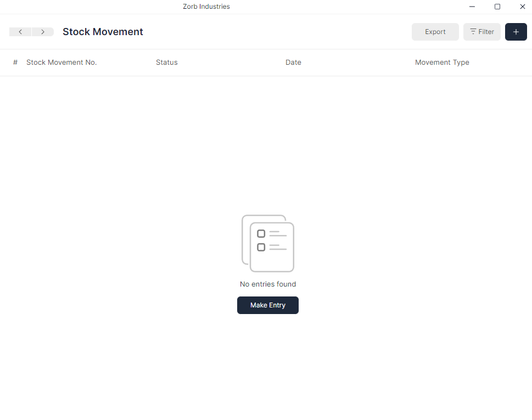Navigate forward using the right arrow
The width and height of the screenshot is (532, 420).
[x=43, y=31]
